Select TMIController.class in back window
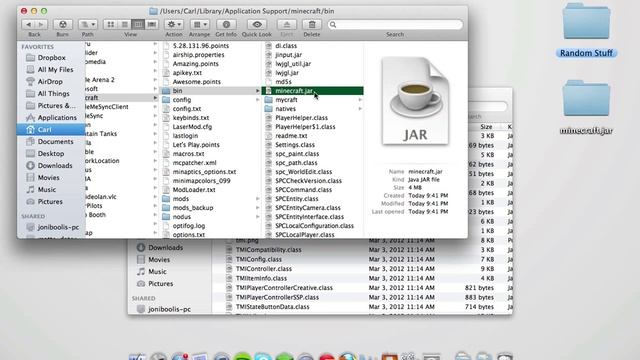Image resolution: width=640 pixels, height=360 pixels. [x=264, y=269]
